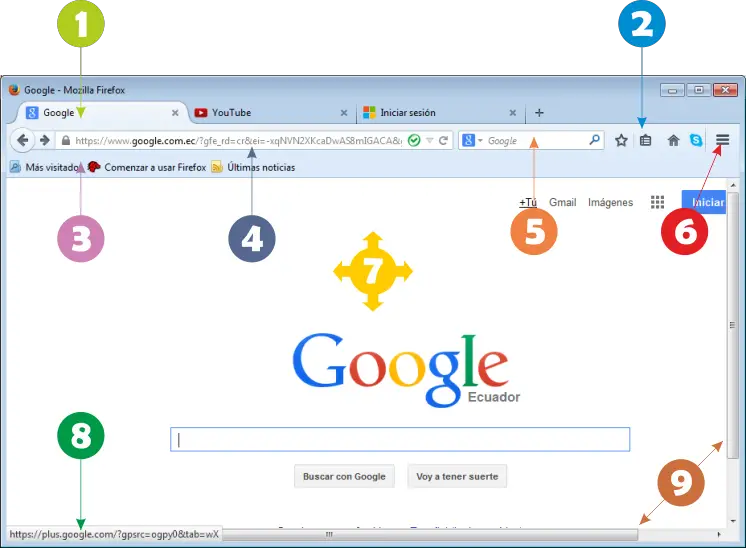Screen dimensions: 746x548
Task: Click the green verified checkmark in URL bar
Action: tap(414, 140)
